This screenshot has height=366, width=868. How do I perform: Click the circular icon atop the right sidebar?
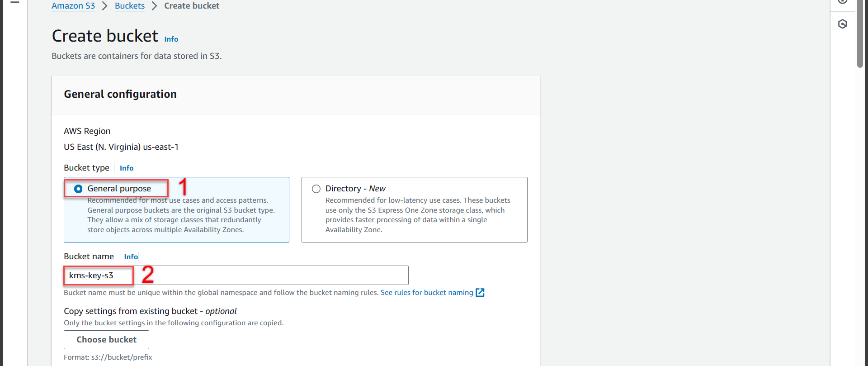click(x=842, y=1)
